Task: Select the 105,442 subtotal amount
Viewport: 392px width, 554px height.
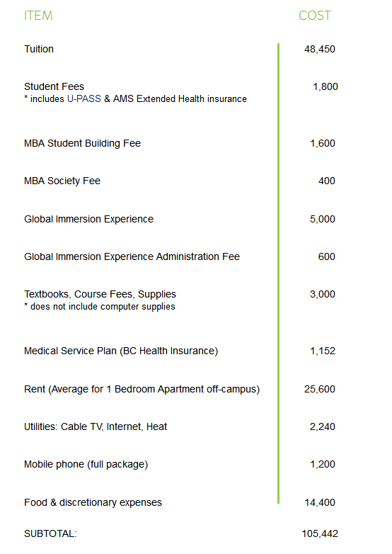Action: [320, 533]
